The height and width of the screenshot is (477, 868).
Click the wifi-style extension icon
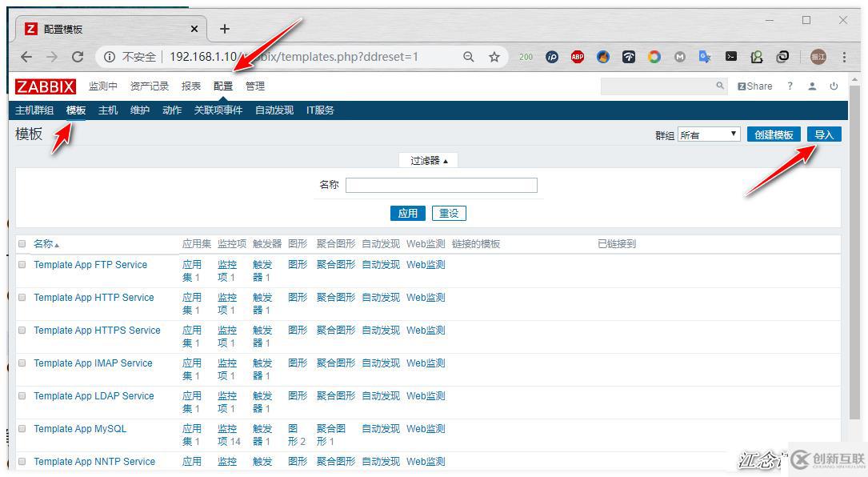tap(628, 57)
